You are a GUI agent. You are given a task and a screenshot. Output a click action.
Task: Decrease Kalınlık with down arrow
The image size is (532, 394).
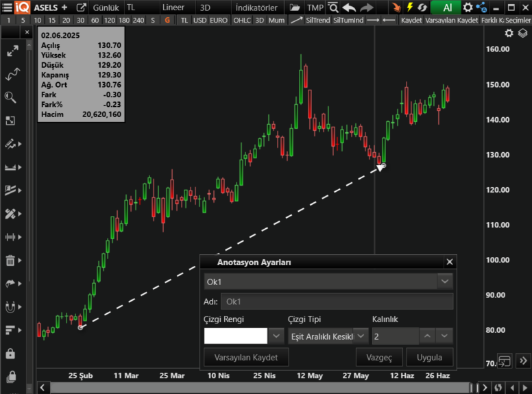tap(444, 336)
